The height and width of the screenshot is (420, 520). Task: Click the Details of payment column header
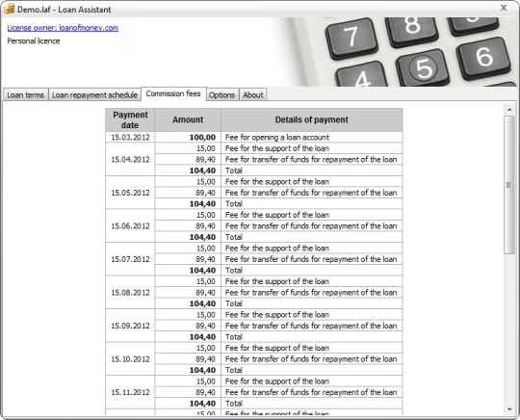(x=312, y=119)
